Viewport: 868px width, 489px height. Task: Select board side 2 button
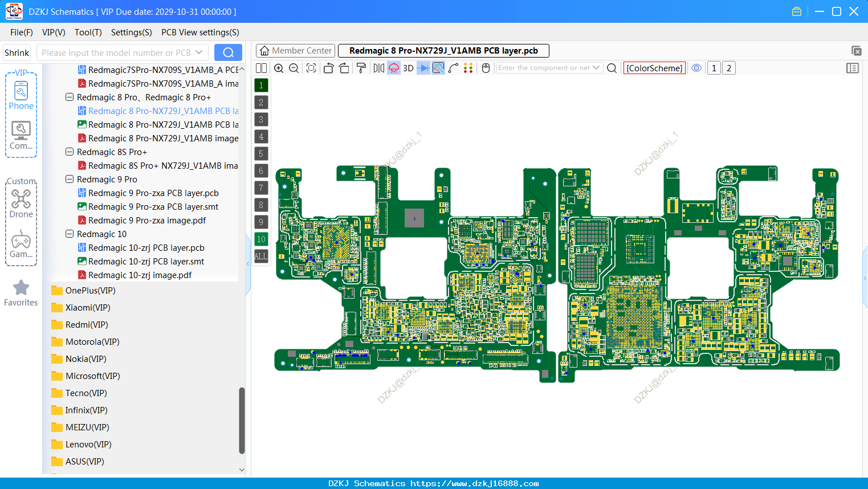click(x=729, y=68)
